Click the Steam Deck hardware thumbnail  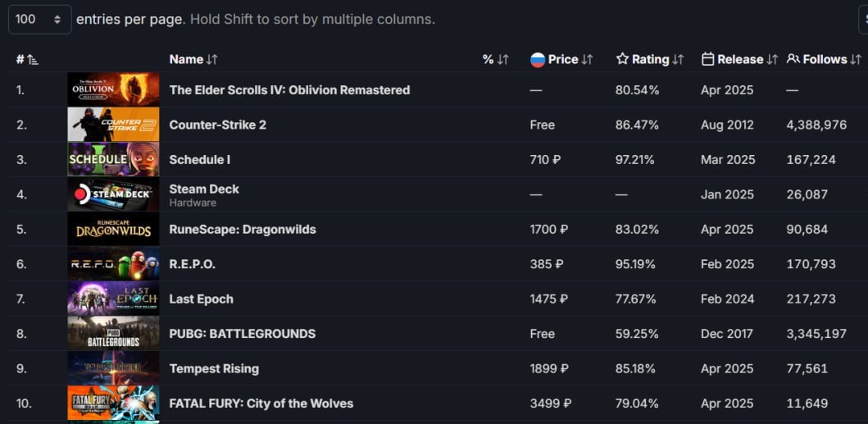[x=113, y=194]
